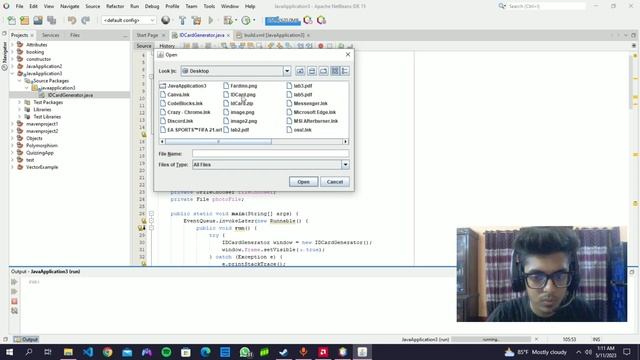Expand the Attributes project node
The width and height of the screenshot is (640, 360).
pos(13,45)
